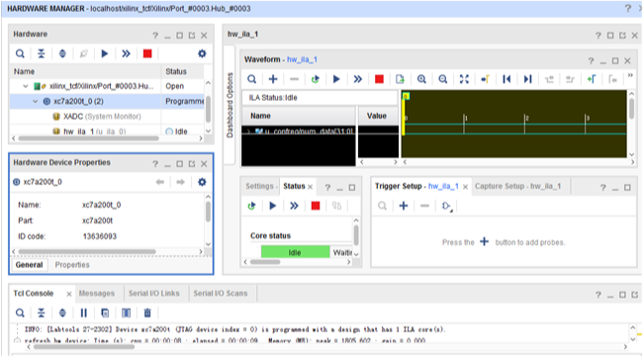Collapse all in Tcl Console toolbar
The image size is (644, 358).
click(42, 313)
